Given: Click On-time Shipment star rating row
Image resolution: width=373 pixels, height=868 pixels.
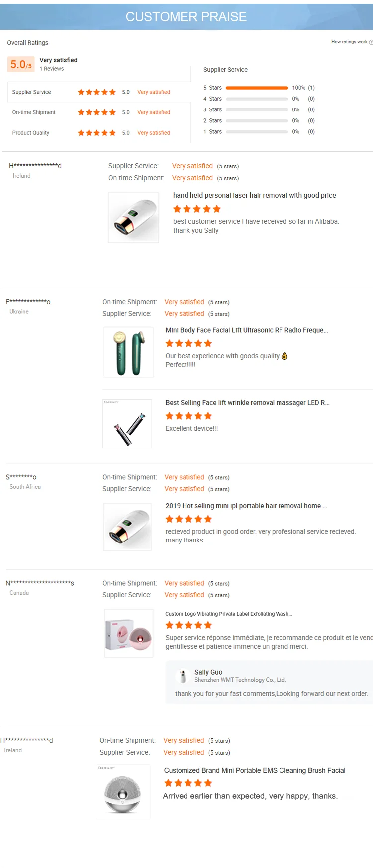Looking at the screenshot, I should tap(96, 112).
